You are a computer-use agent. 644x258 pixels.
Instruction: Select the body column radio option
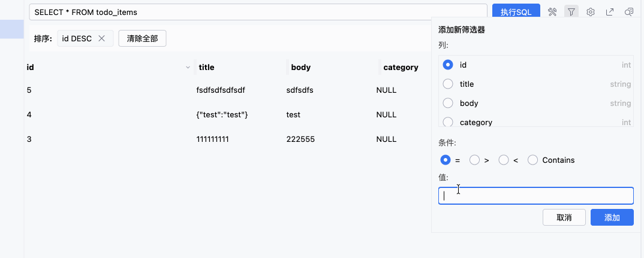[x=448, y=103]
